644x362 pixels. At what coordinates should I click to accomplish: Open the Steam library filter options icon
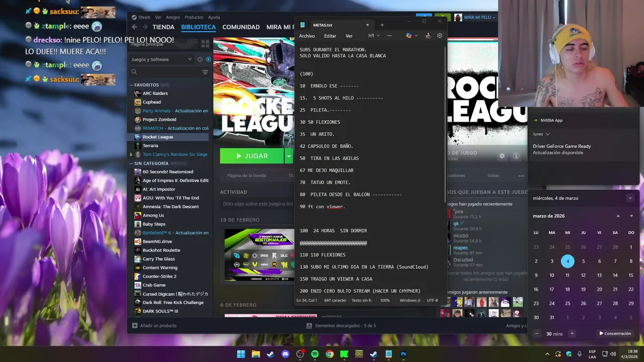(205, 72)
